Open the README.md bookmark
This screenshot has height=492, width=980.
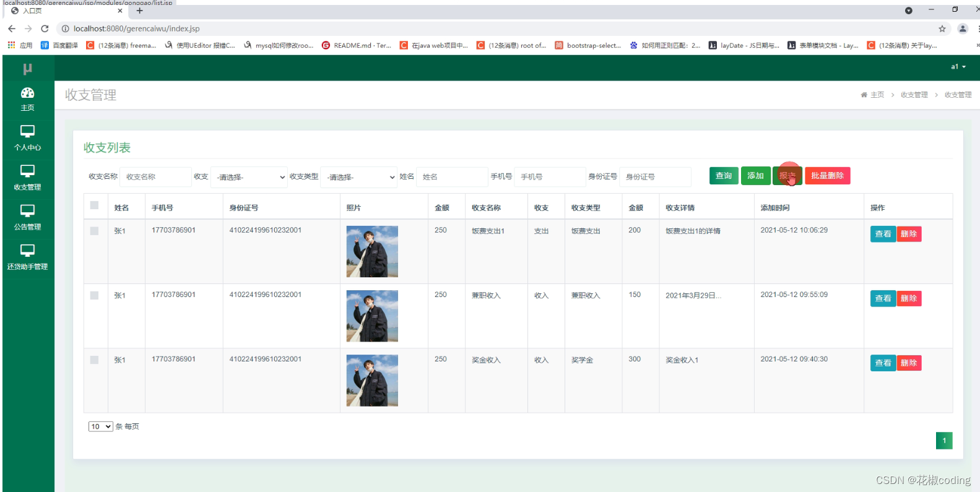357,45
